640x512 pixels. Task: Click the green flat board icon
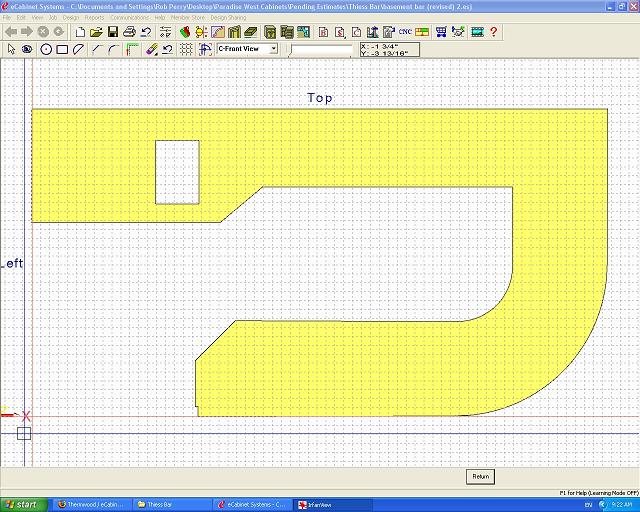(251, 32)
